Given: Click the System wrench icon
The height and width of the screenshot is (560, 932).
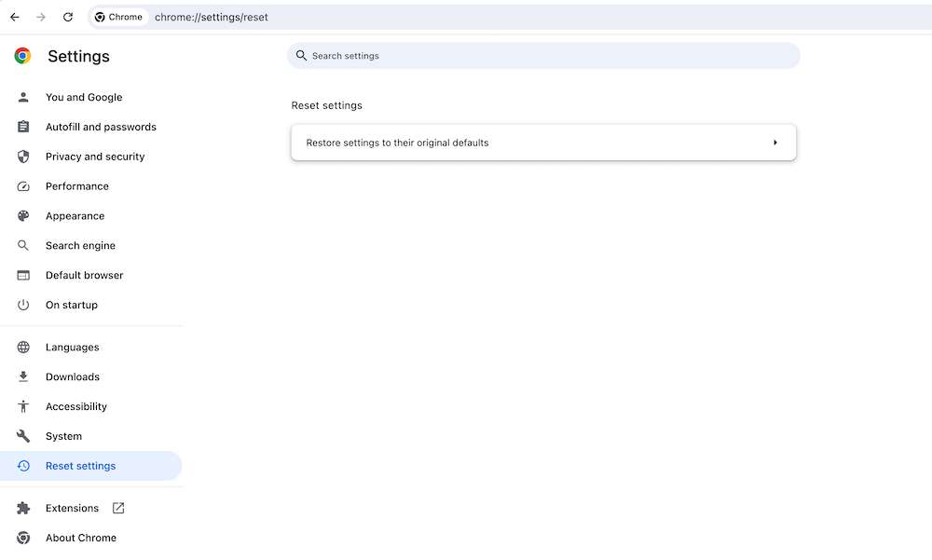Looking at the screenshot, I should click(24, 436).
